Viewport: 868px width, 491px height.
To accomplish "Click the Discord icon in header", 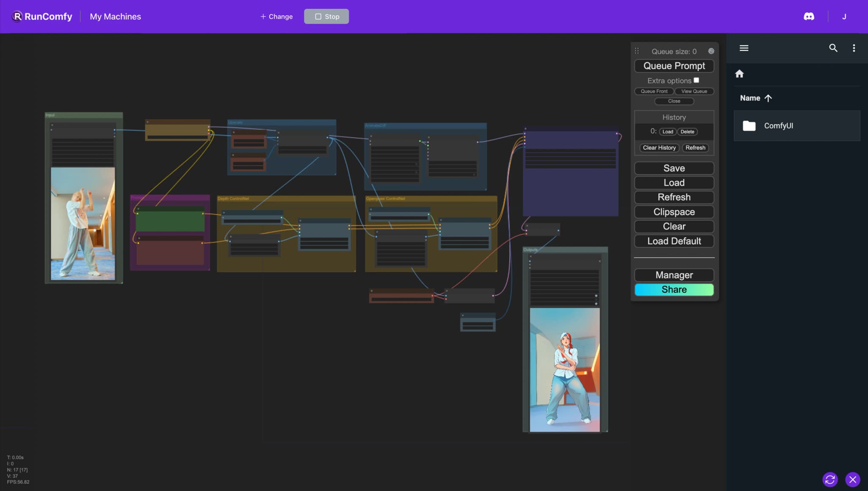I will point(809,17).
